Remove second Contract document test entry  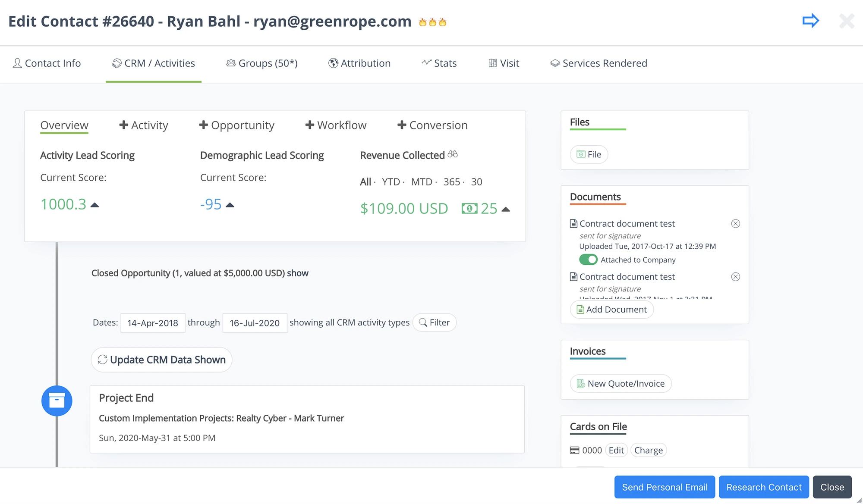pyautogui.click(x=736, y=276)
